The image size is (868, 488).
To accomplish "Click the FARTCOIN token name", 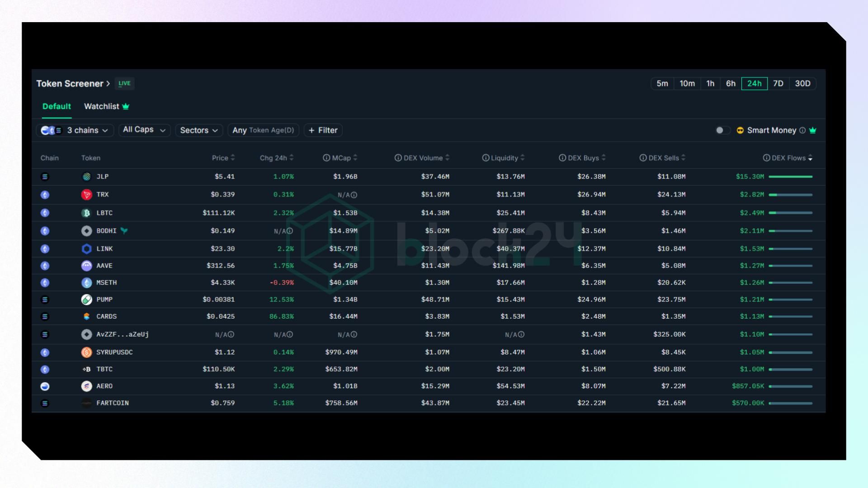I will (113, 403).
